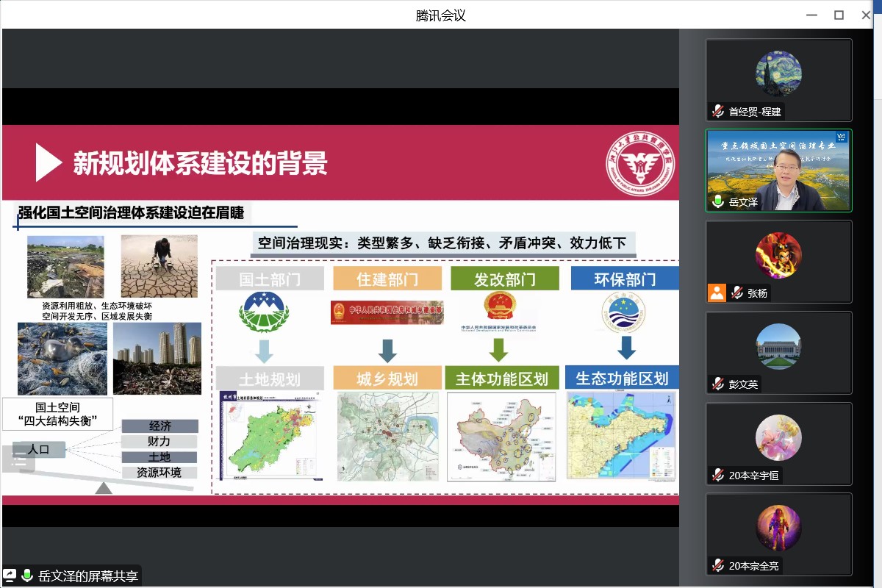882x588 pixels.
Task: Click the orange person badge beside 张杨
Action: (717, 293)
